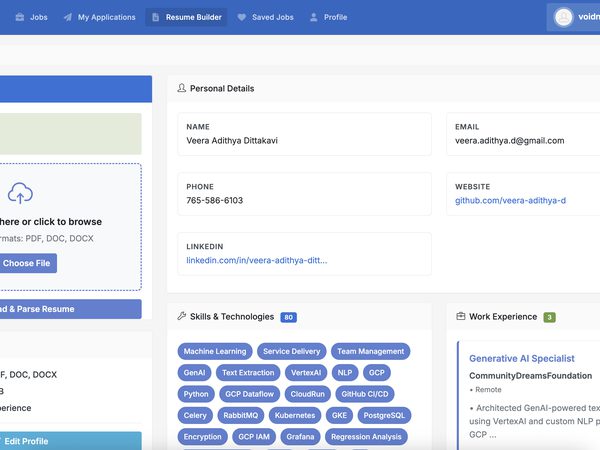Click the cloud upload icon
The height and width of the screenshot is (450, 600).
[x=20, y=193]
